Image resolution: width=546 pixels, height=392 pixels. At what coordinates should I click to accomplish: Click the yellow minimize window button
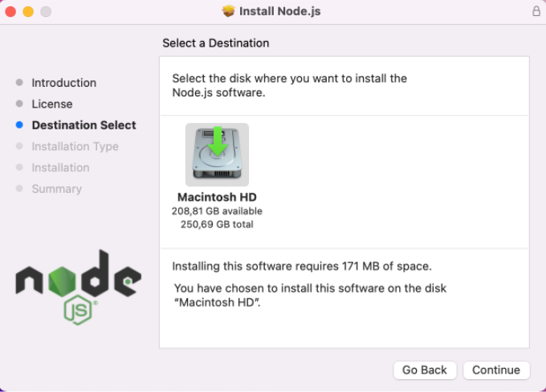pos(28,12)
